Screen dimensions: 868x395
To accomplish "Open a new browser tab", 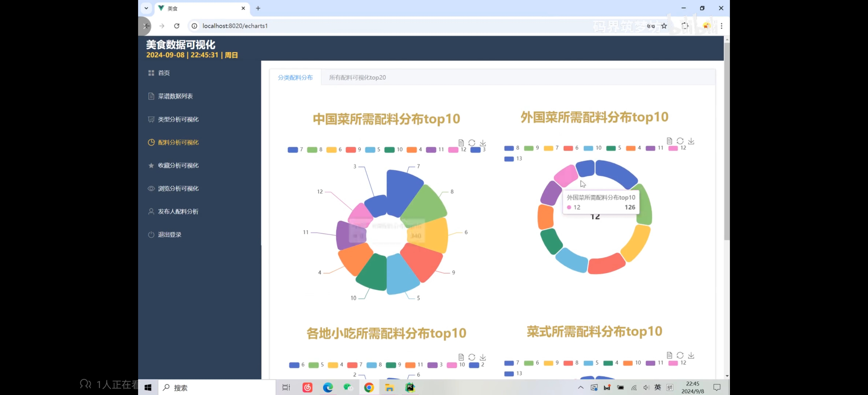I will [x=258, y=8].
